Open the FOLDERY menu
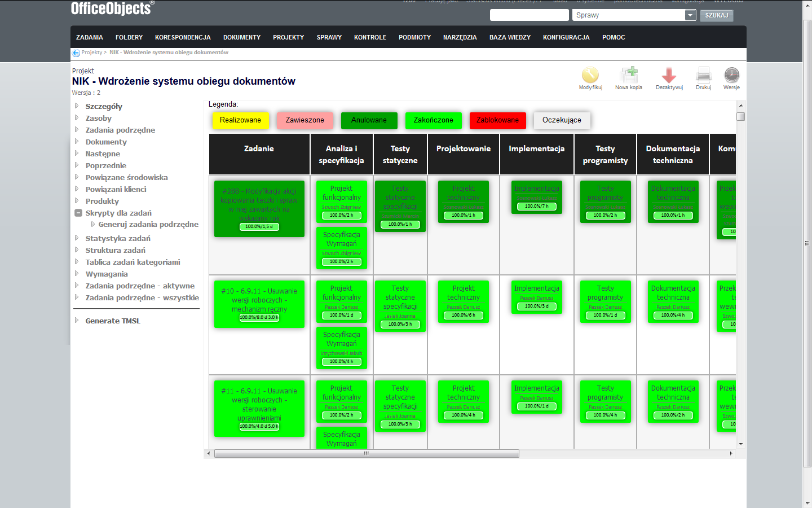This screenshot has width=812, height=508. point(129,37)
